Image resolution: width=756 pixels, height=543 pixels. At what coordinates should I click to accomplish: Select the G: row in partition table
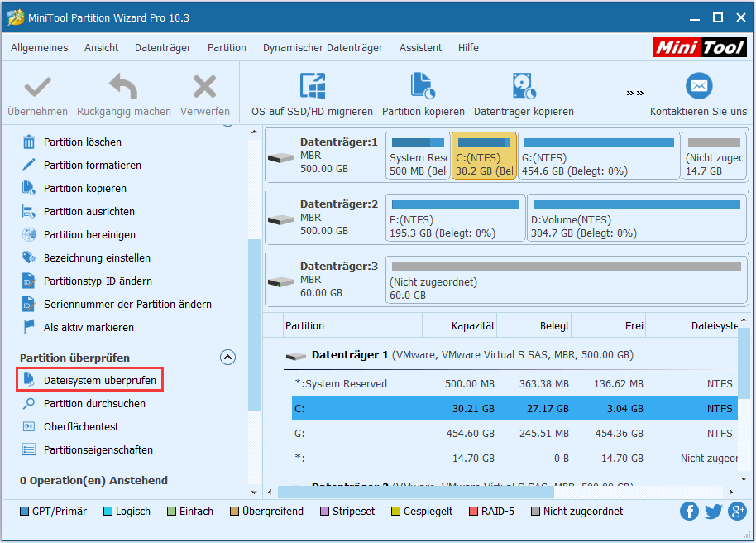pyautogui.click(x=514, y=434)
